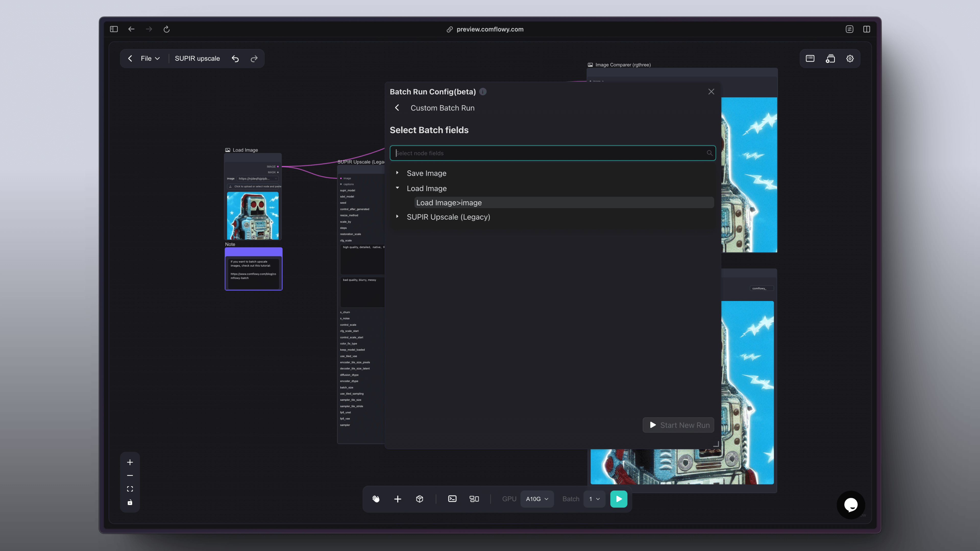
Task: Focus the Select node fields search box
Action: coord(552,153)
